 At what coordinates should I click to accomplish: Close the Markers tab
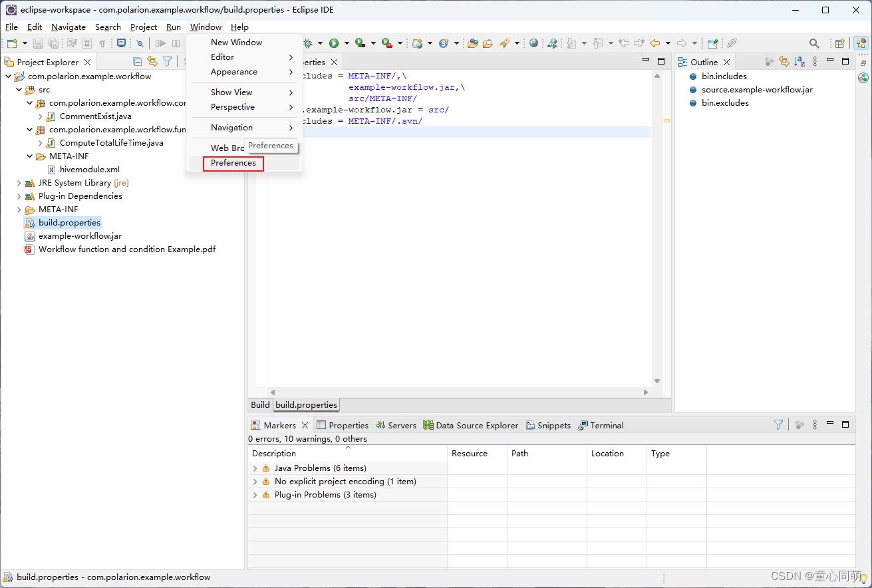305,425
